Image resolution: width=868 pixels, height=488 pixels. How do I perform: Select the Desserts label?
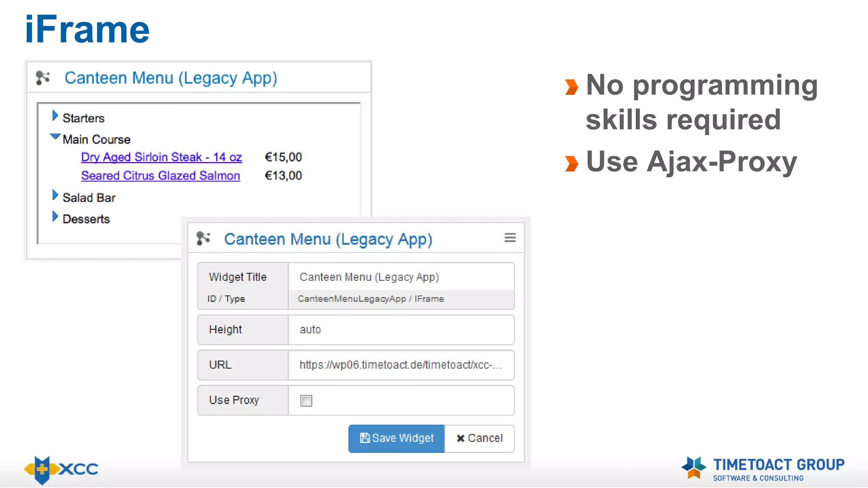click(x=86, y=219)
